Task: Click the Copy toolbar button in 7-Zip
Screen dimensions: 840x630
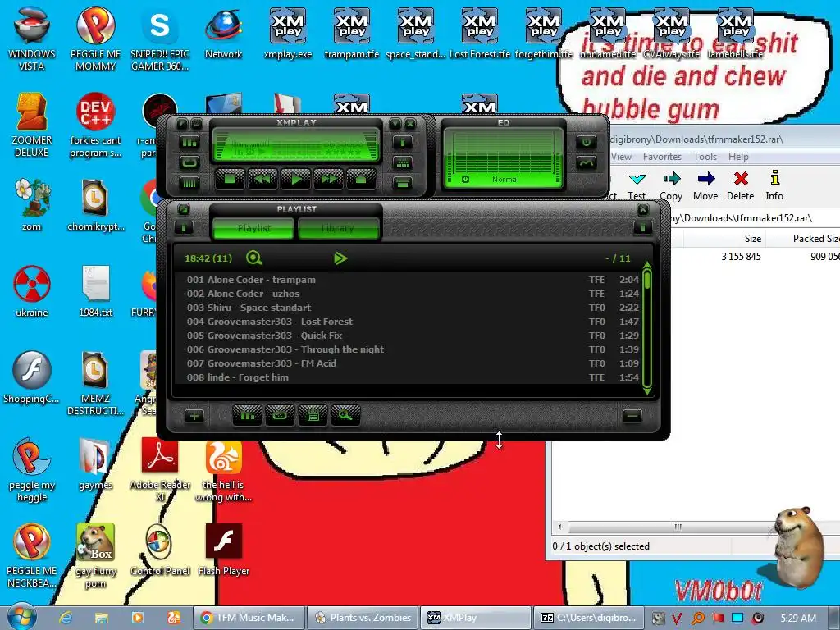Action: pos(671,185)
